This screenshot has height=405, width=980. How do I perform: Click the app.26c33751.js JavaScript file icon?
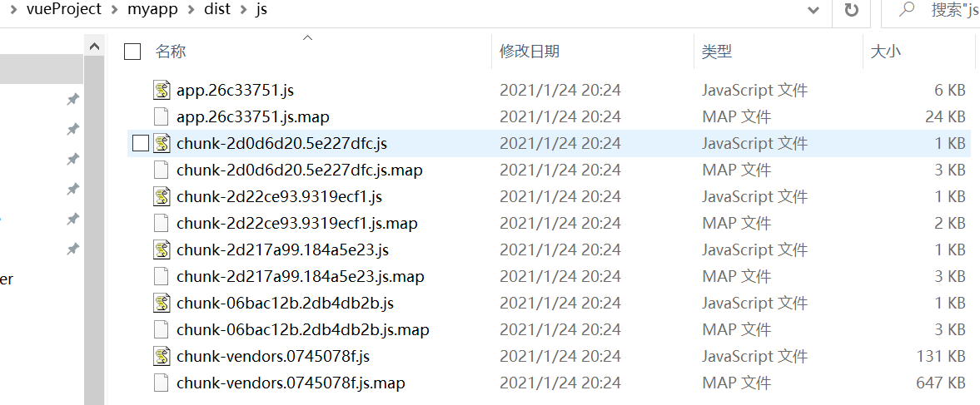pos(162,91)
